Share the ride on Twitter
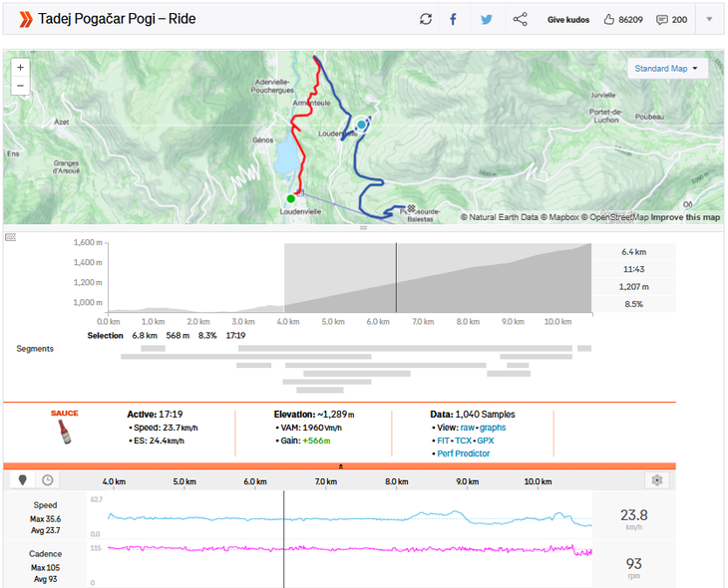The height and width of the screenshot is (588, 728). coord(486,19)
